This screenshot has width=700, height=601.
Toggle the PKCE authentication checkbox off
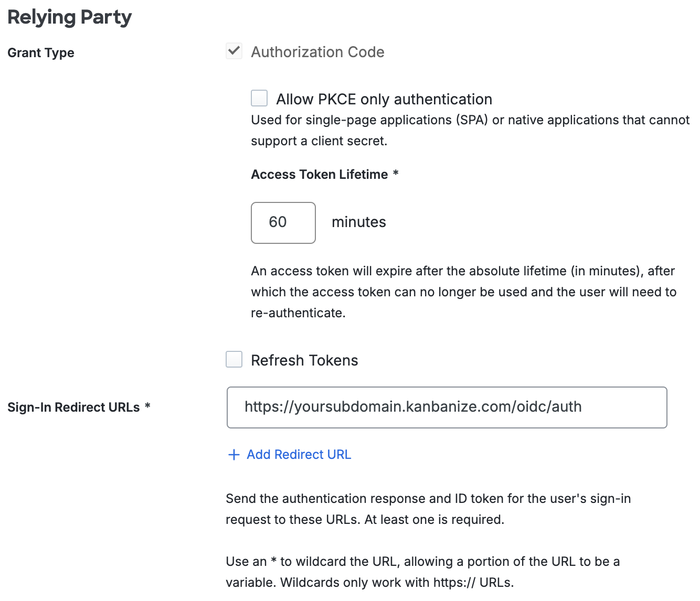point(259,98)
